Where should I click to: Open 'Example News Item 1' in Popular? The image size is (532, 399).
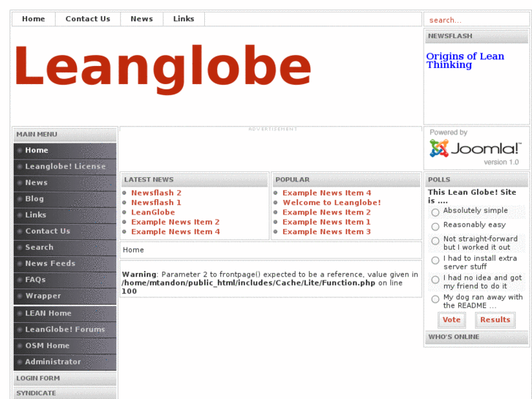point(326,222)
